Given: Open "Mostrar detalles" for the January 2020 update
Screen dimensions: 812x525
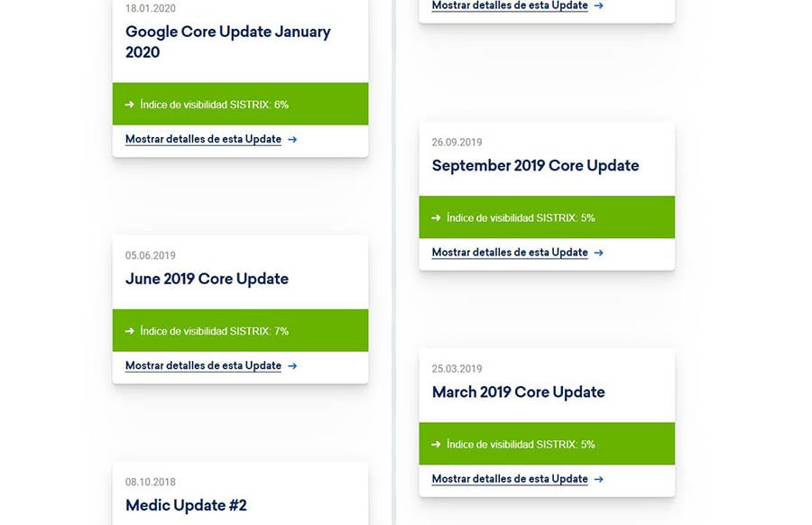Looking at the screenshot, I should [x=203, y=140].
